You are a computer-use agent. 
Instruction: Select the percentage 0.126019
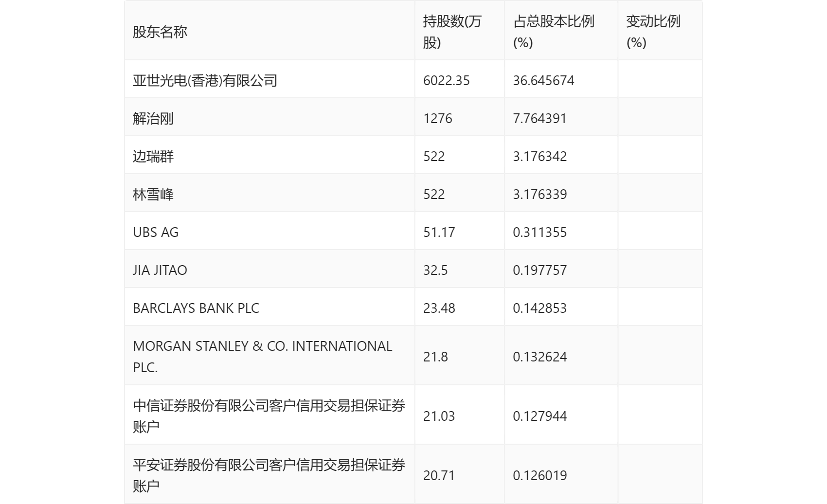pyautogui.click(x=539, y=475)
